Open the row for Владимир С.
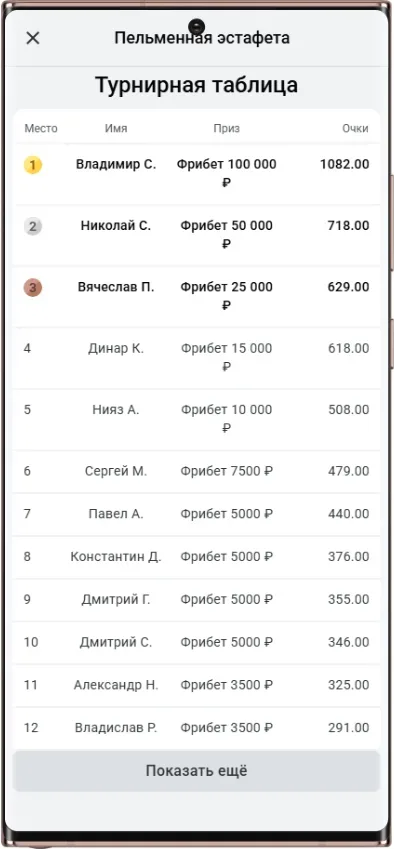This screenshot has height=849, width=394. click(x=196, y=174)
